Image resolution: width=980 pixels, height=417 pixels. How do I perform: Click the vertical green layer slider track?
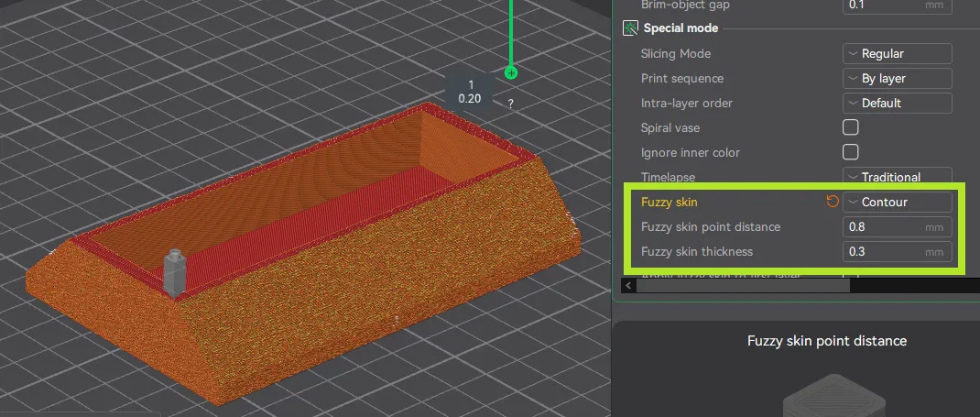coord(511,32)
